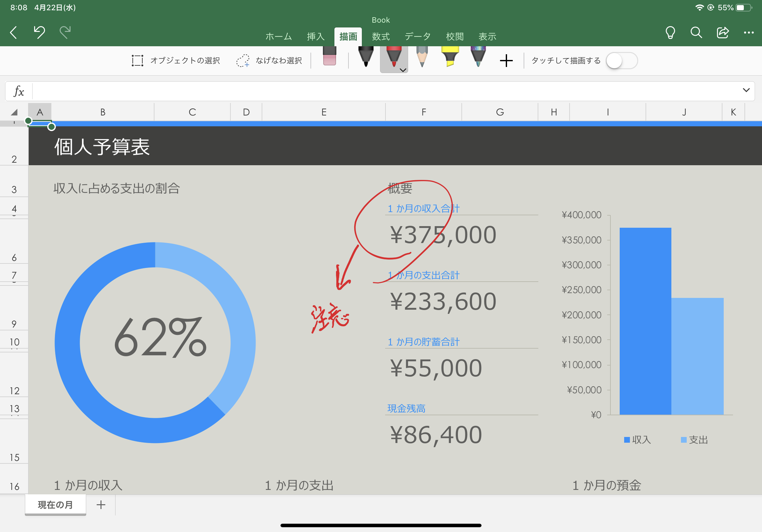Undo the last action

tap(39, 32)
